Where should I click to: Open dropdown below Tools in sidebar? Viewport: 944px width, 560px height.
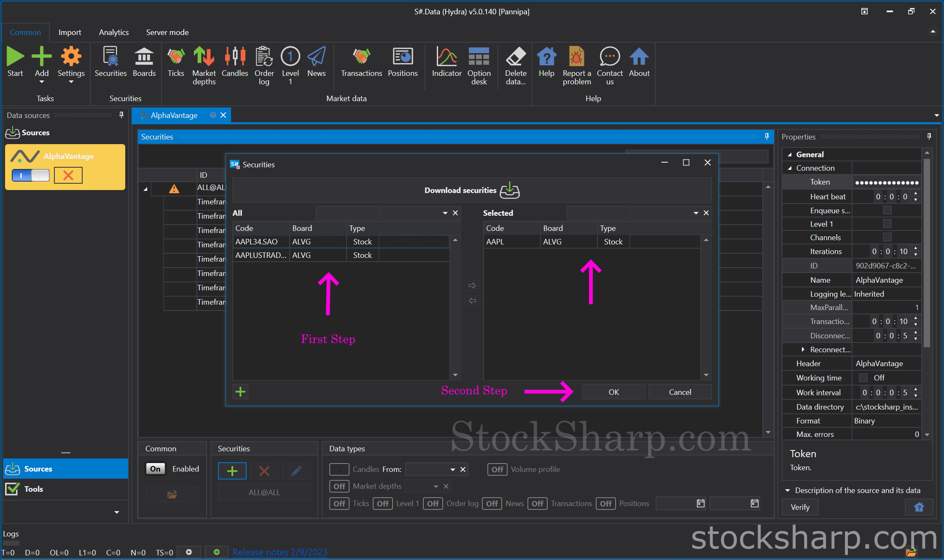pyautogui.click(x=117, y=512)
